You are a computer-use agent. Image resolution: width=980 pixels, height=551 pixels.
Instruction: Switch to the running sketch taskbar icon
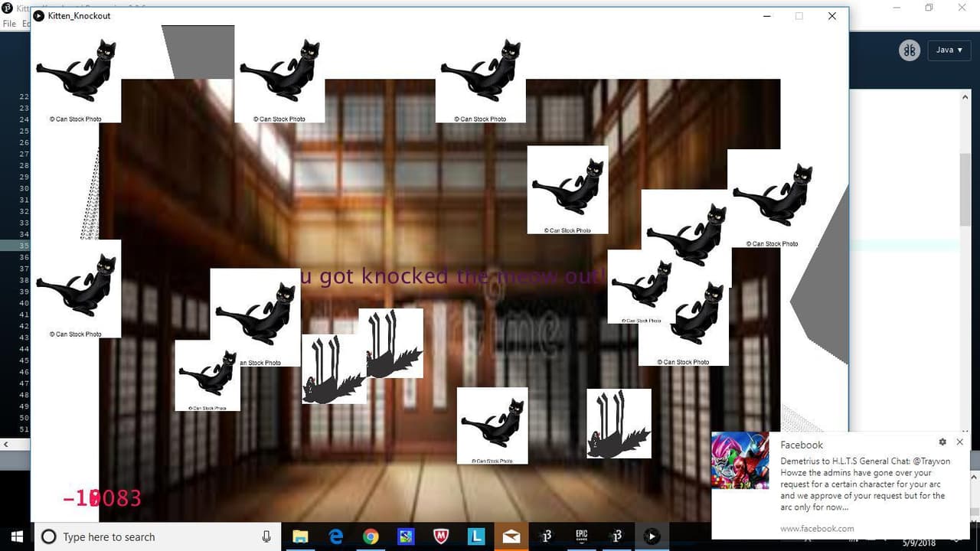[x=652, y=536]
